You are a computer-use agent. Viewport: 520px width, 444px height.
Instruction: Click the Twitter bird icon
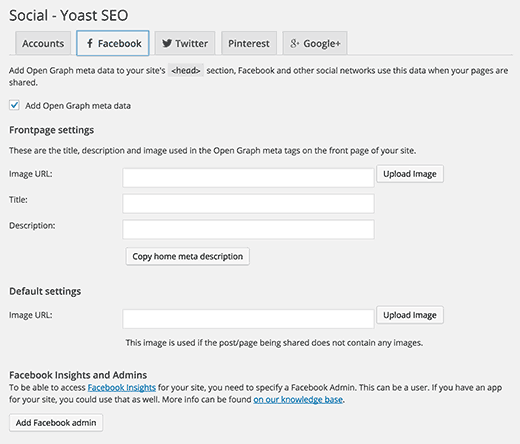pyautogui.click(x=167, y=43)
